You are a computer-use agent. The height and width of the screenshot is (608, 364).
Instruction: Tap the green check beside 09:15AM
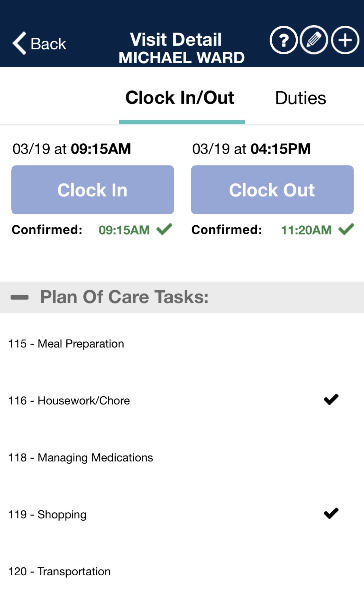point(164,229)
